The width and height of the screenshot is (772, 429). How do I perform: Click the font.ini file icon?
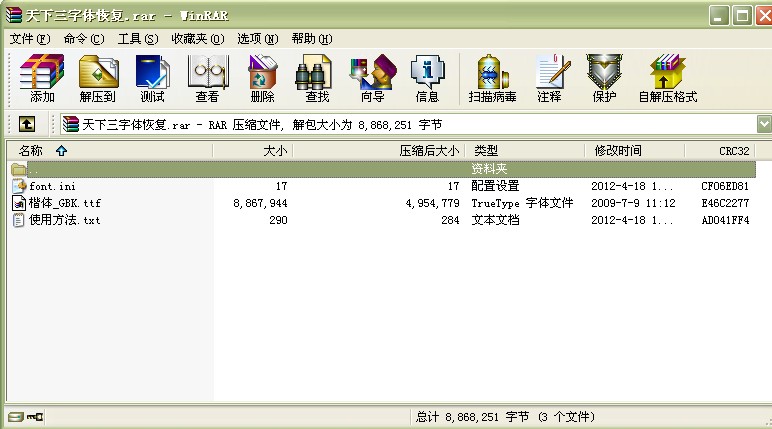pos(19,186)
